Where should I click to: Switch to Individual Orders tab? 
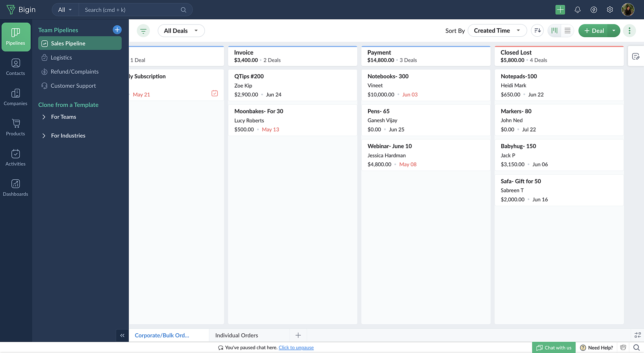coord(237,335)
